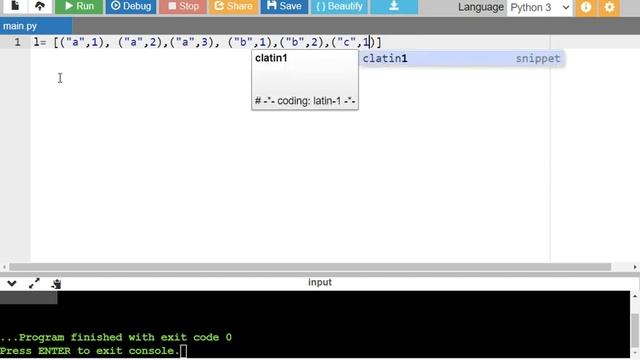This screenshot has width=640, height=360.
Task: Download the code with the download icon
Action: [394, 6]
